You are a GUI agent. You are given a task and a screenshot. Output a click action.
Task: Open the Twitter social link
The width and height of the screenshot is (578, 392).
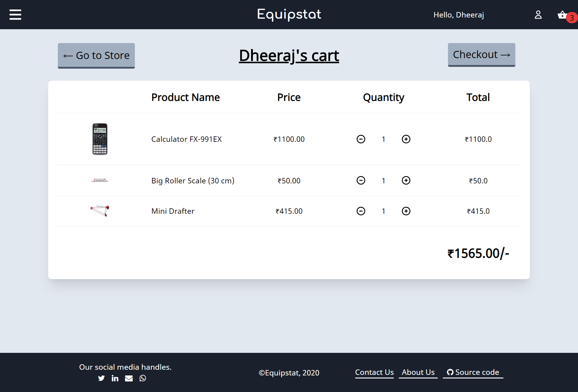click(x=101, y=378)
